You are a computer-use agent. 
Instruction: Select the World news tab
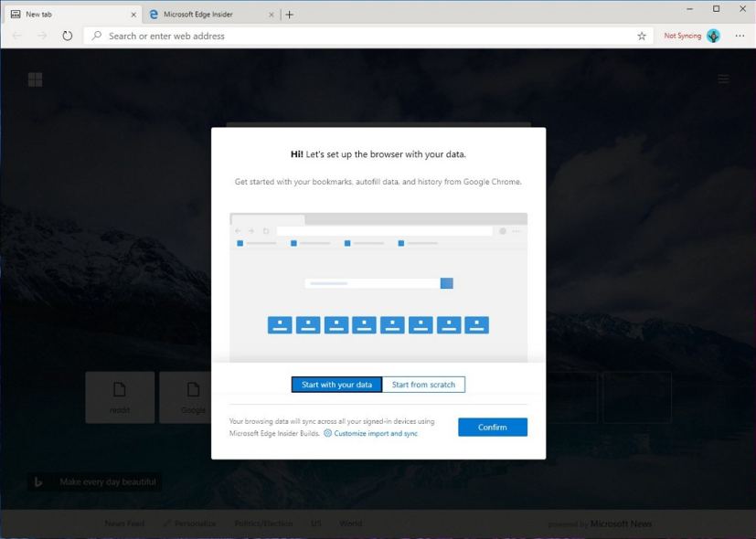350,523
